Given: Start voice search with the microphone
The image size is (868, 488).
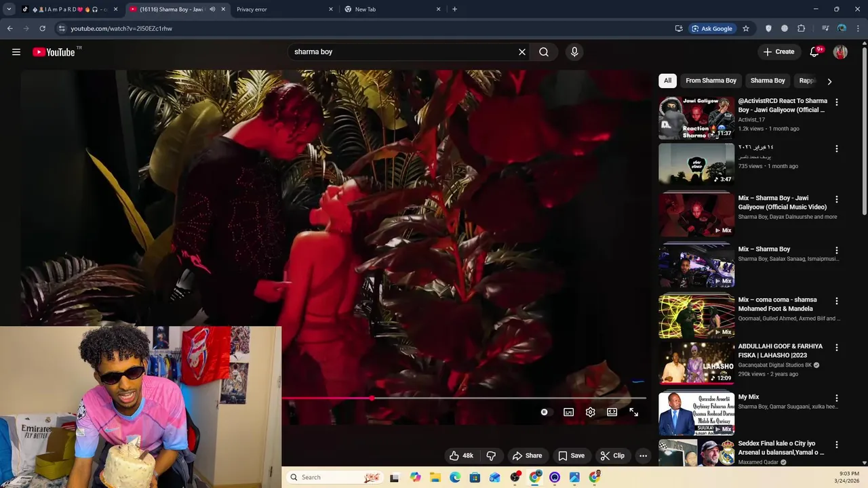Looking at the screenshot, I should (x=574, y=52).
